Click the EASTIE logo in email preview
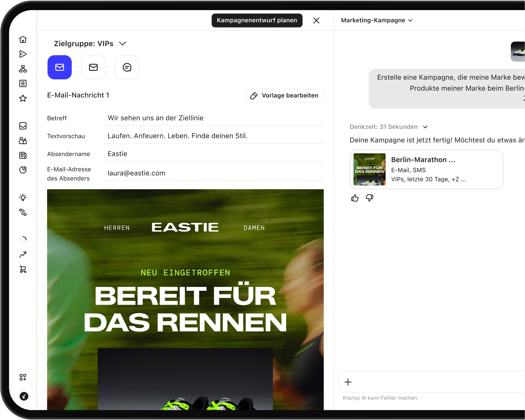 185,227
